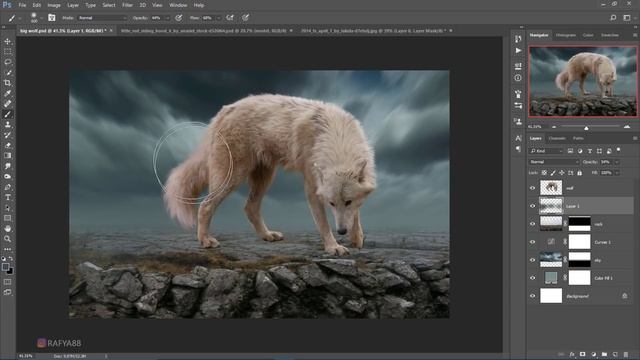Create new layer icon in Layers panel
640x360 pixels.
click(615, 354)
